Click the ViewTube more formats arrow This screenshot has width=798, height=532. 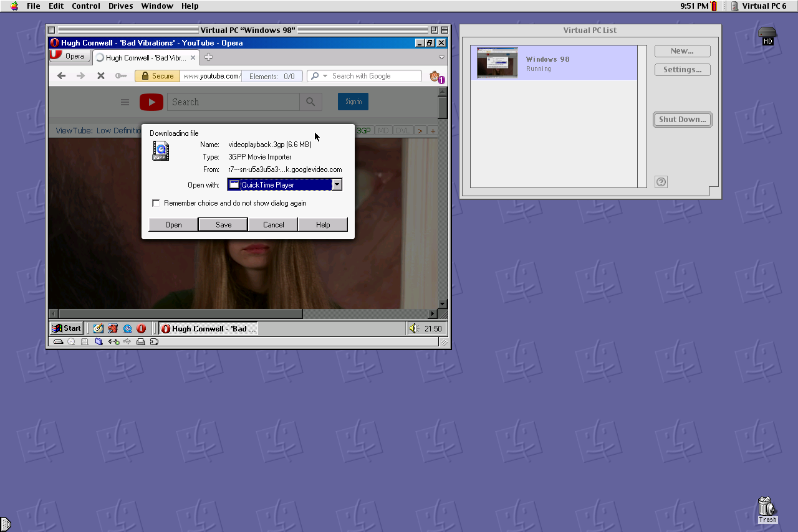click(420, 131)
